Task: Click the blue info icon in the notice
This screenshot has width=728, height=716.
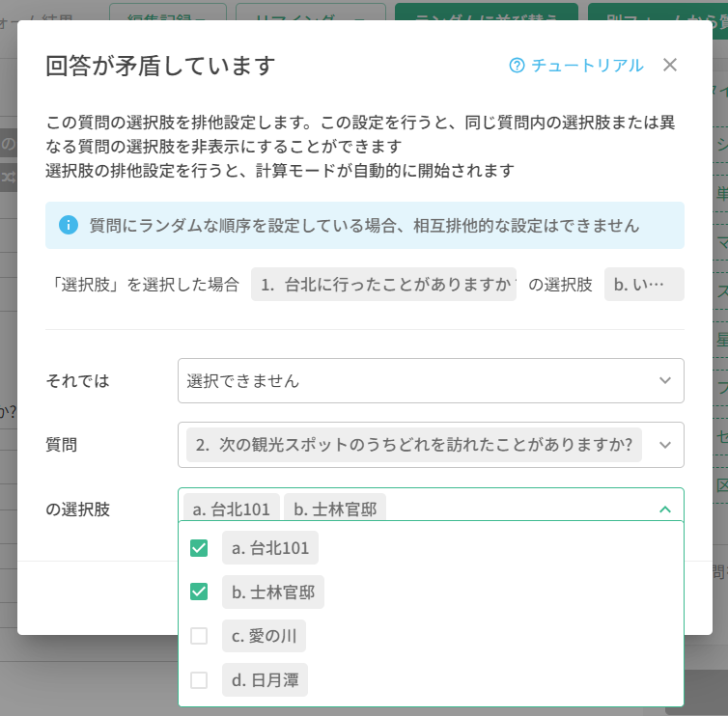Action: click(x=69, y=225)
